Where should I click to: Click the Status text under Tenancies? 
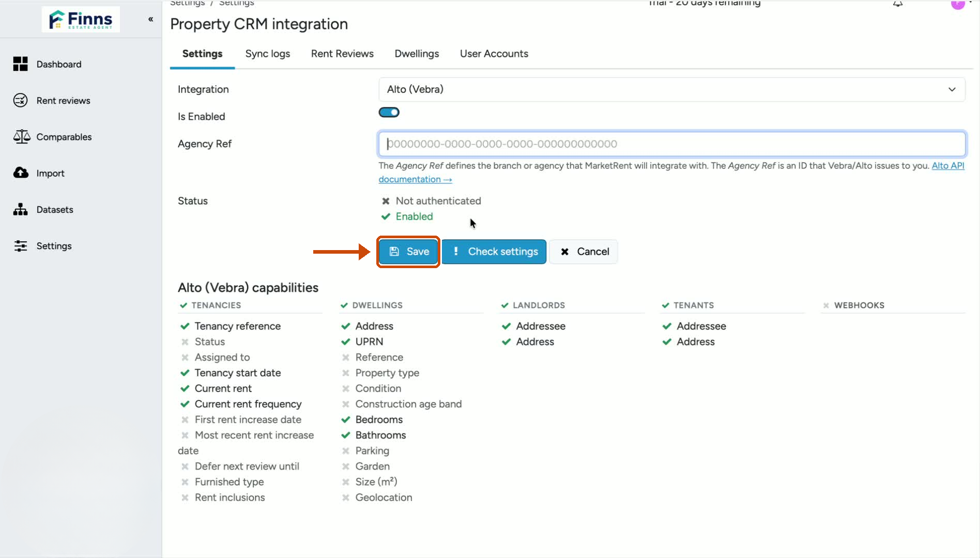[210, 342]
